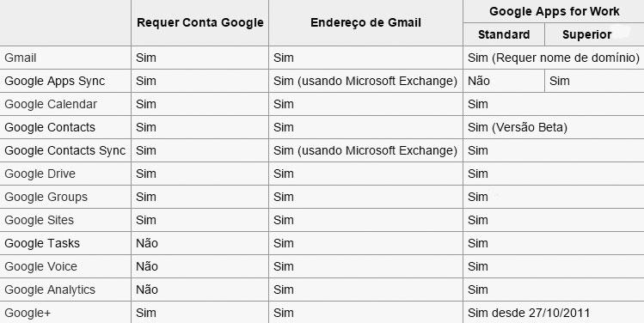Click the Gmail row label
Screen dimensions: 644x323
pos(21,58)
